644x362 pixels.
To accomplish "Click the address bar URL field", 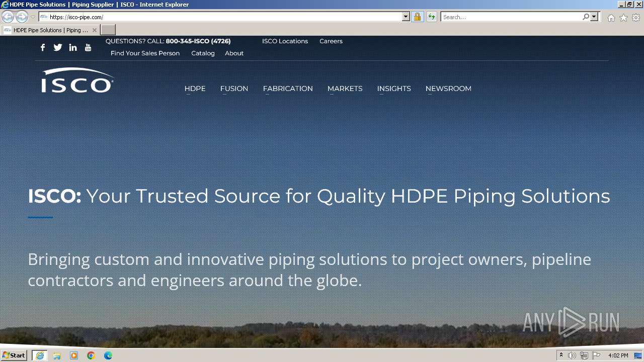I will click(225, 17).
